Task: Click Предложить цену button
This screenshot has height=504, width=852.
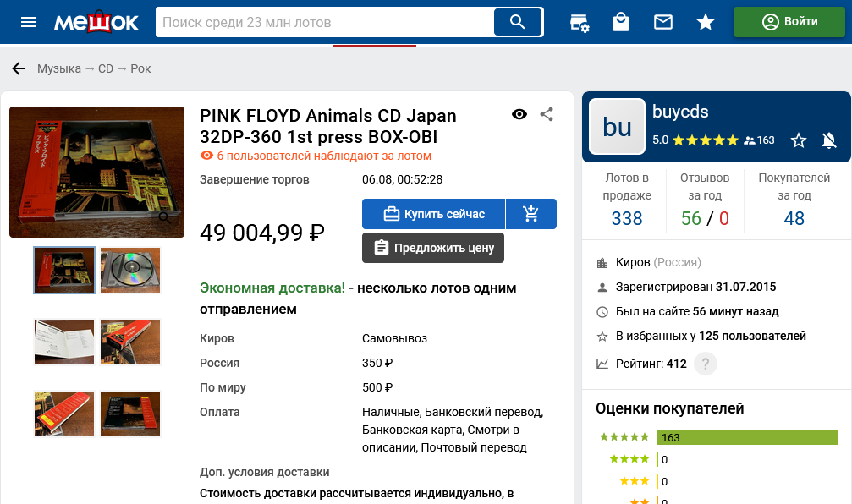Action: click(x=433, y=248)
